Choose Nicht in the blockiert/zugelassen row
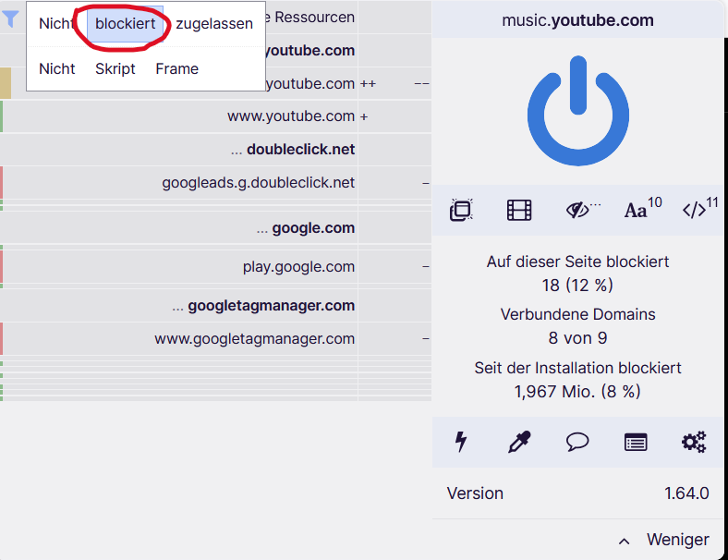This screenshot has width=728, height=560. tap(56, 24)
